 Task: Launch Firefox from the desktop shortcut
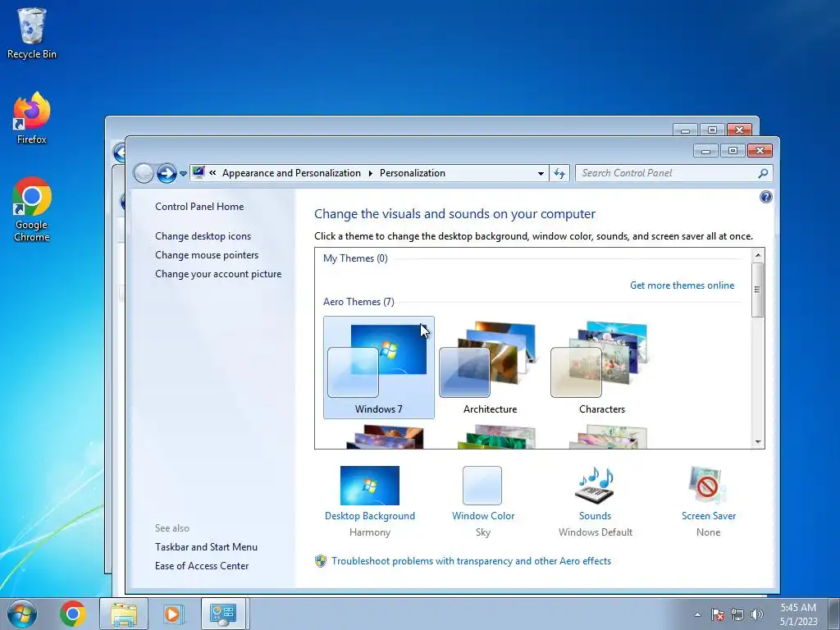point(32,118)
